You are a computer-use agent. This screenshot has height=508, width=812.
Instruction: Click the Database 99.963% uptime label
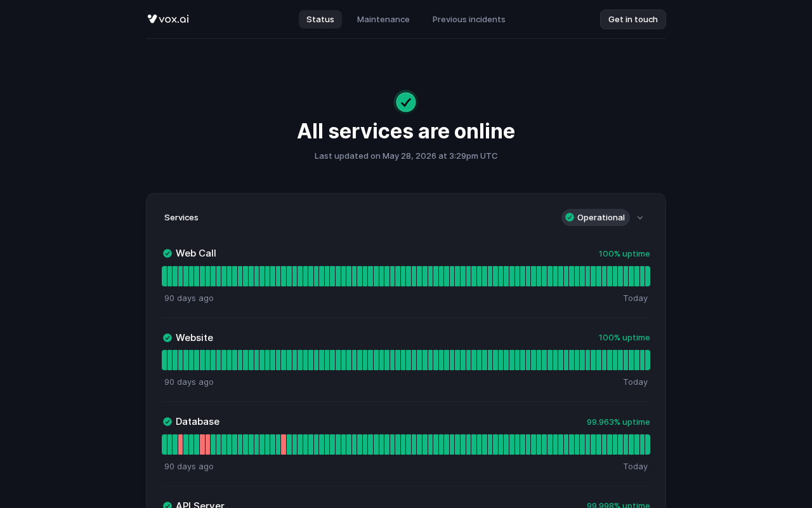(619, 422)
